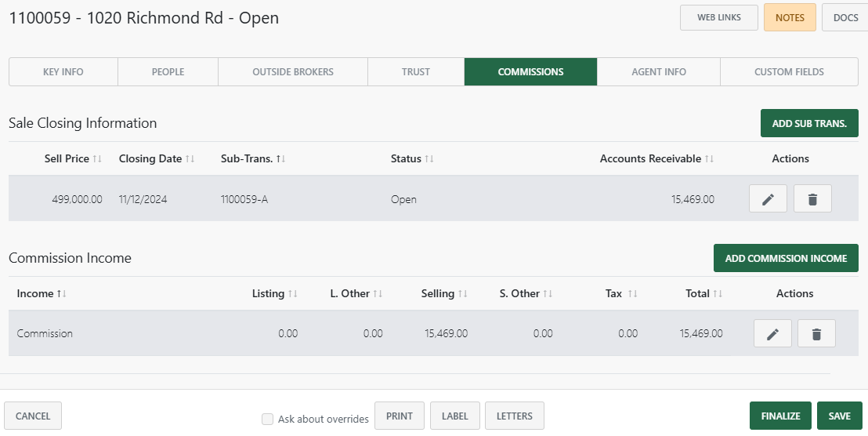
Task: Click sell price 499,000.00 cell
Action: click(77, 199)
